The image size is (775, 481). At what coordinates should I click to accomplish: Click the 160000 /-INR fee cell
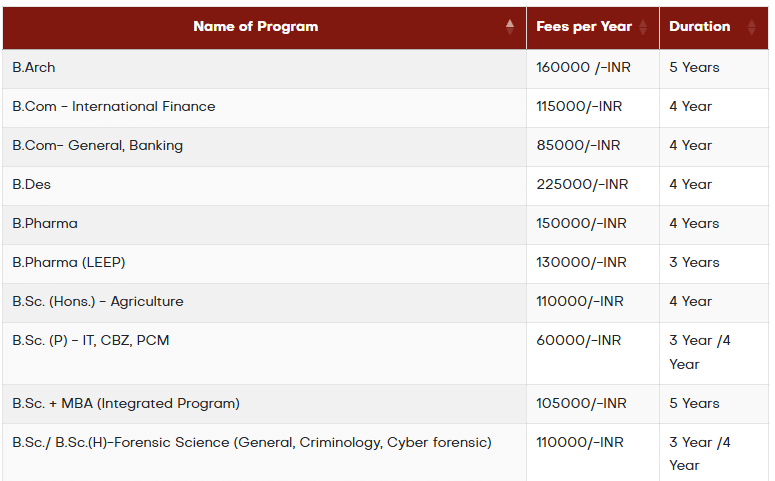pyautogui.click(x=584, y=68)
